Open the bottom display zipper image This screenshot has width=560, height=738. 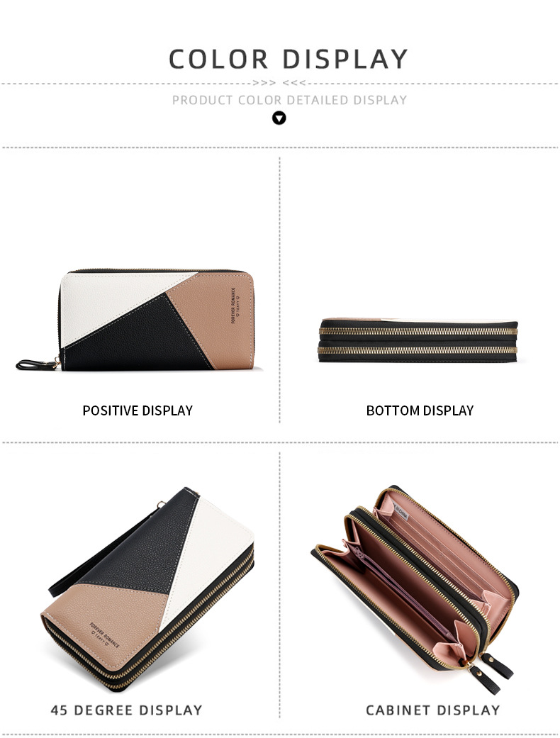[418, 340]
